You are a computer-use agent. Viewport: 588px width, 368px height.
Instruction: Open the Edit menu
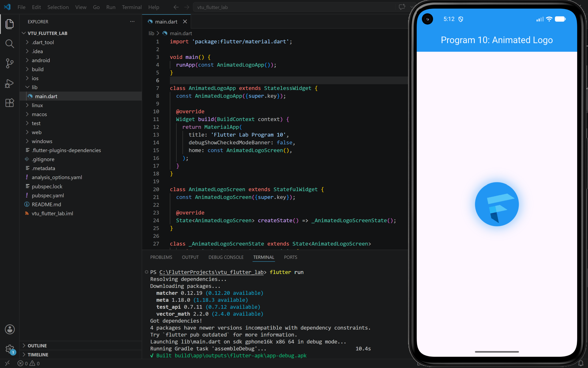[x=37, y=7]
